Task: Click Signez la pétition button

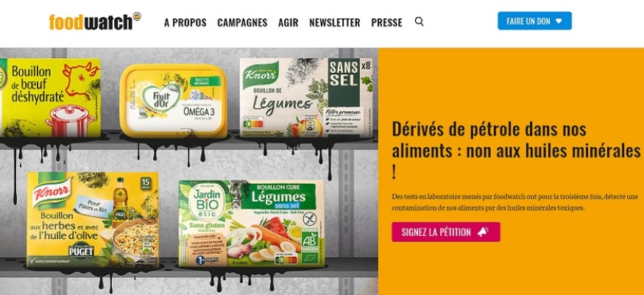Action: [x=445, y=232]
